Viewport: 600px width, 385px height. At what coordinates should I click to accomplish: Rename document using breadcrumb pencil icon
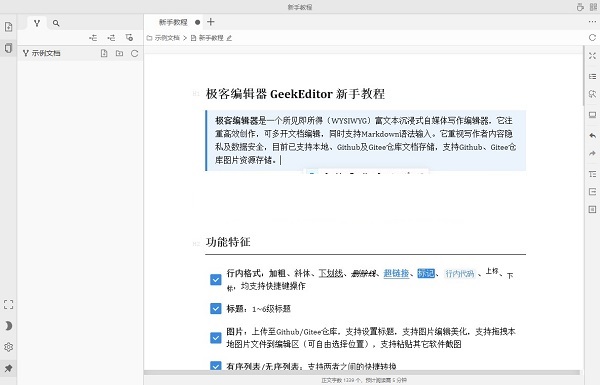point(229,38)
